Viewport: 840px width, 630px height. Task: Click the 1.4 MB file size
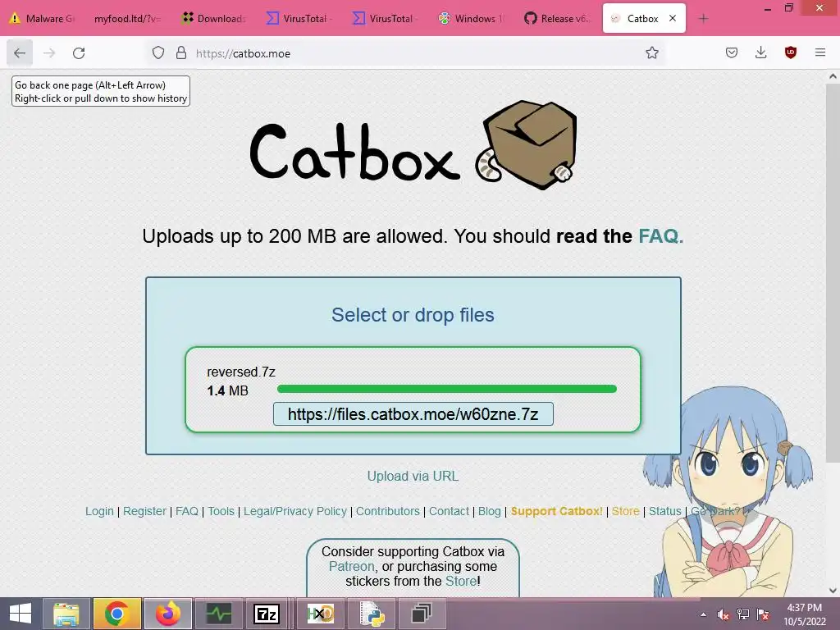[228, 390]
